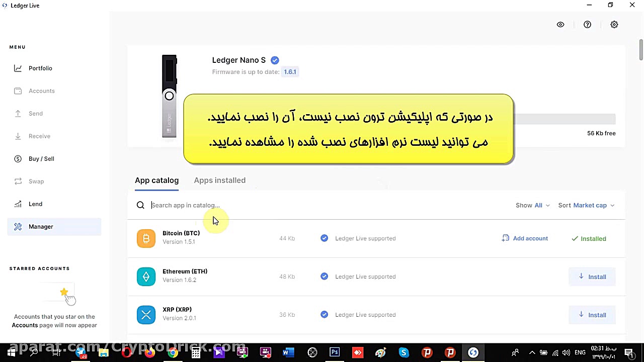Open the volume control in tray
644x362 pixels.
(566, 353)
